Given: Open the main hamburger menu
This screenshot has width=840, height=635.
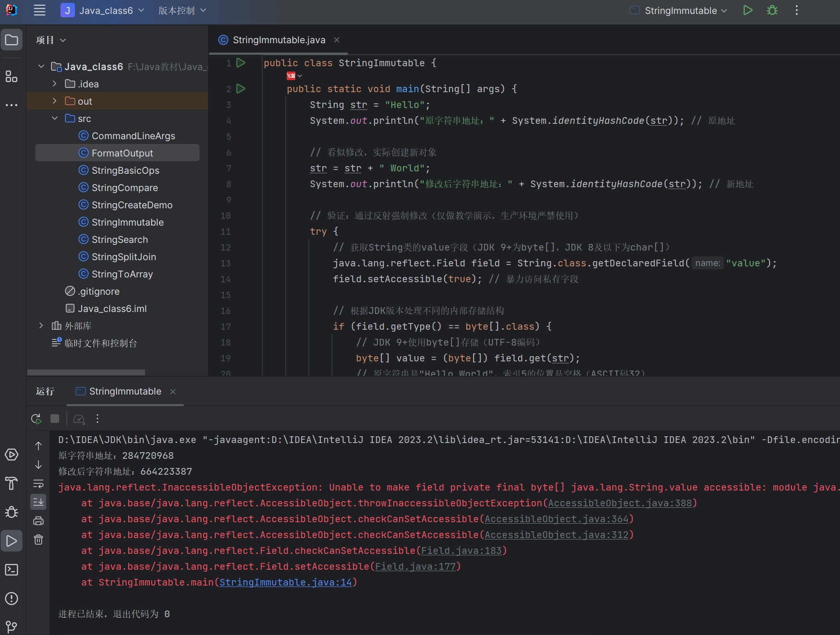Looking at the screenshot, I should (39, 11).
